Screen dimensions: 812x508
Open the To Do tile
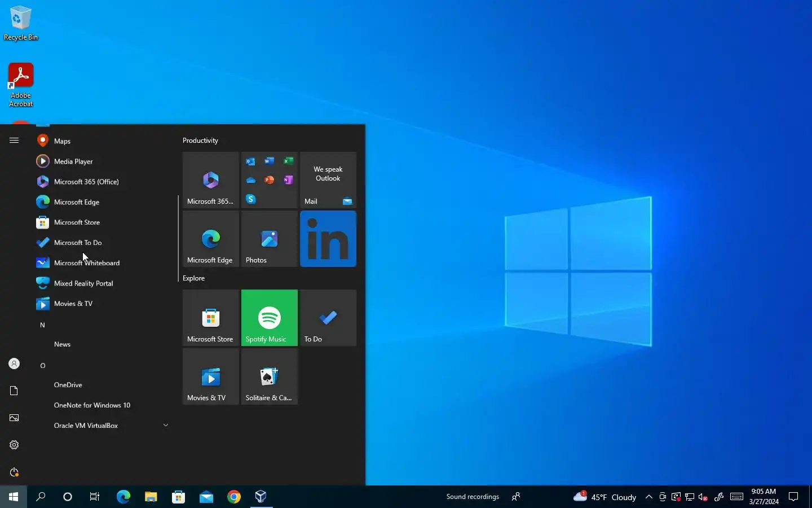click(328, 318)
